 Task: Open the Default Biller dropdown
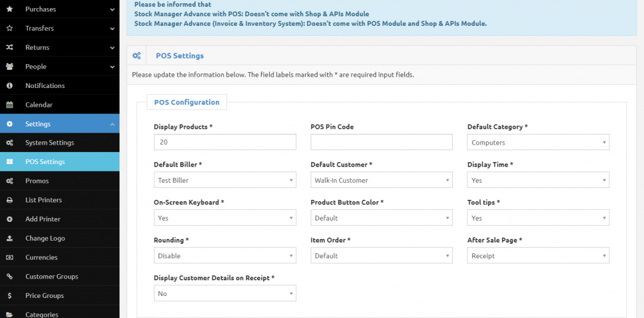(225, 180)
